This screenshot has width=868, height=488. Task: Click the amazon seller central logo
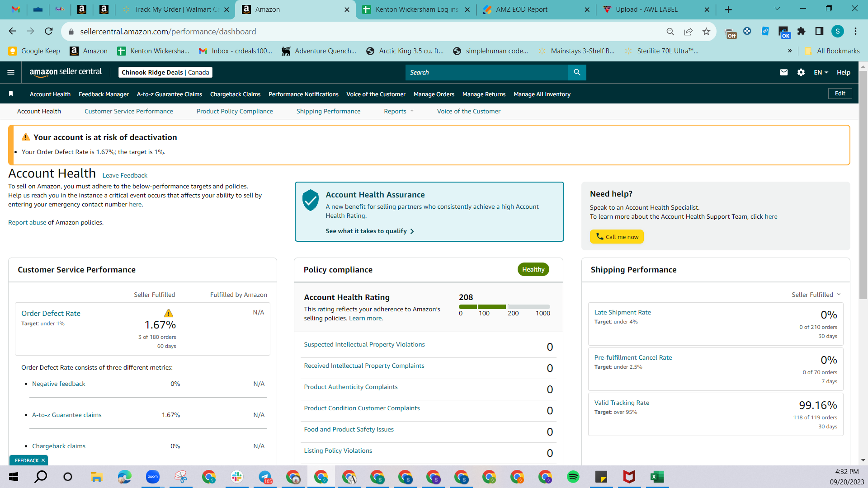point(66,72)
